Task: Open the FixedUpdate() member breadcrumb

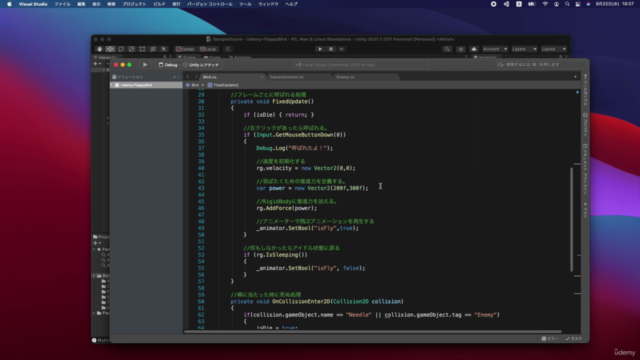Action: pyautogui.click(x=223, y=85)
